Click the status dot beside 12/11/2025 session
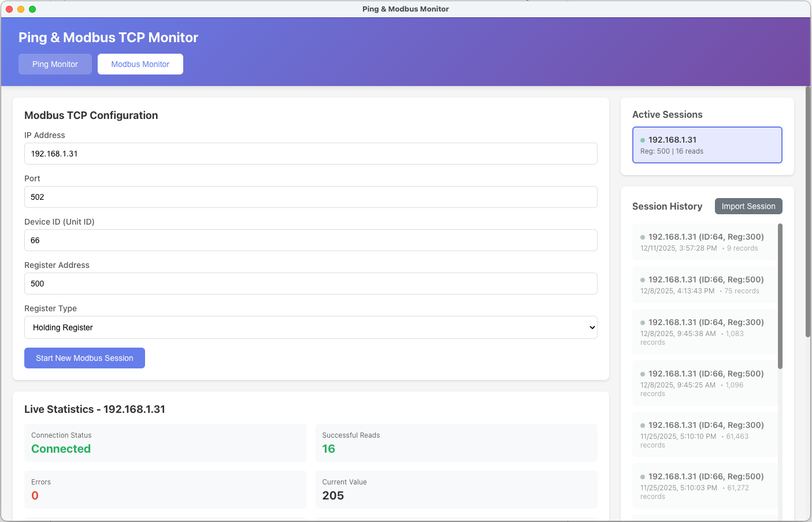The image size is (812, 522). pyautogui.click(x=642, y=237)
